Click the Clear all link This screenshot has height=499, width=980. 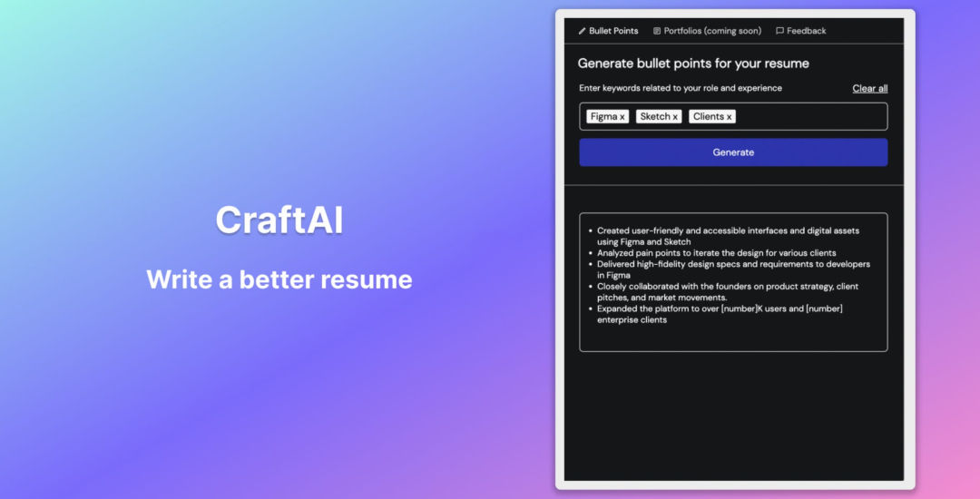coord(869,88)
